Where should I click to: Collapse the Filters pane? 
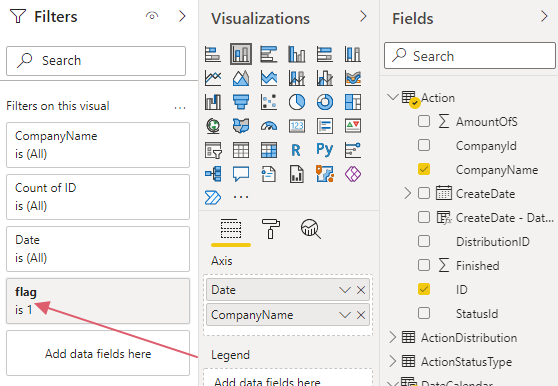coord(182,16)
